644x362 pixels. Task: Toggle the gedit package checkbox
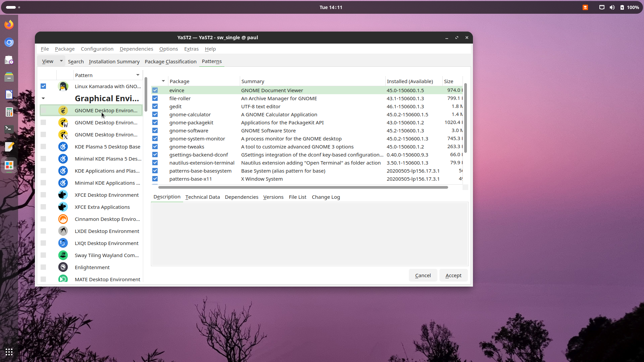pyautogui.click(x=155, y=106)
